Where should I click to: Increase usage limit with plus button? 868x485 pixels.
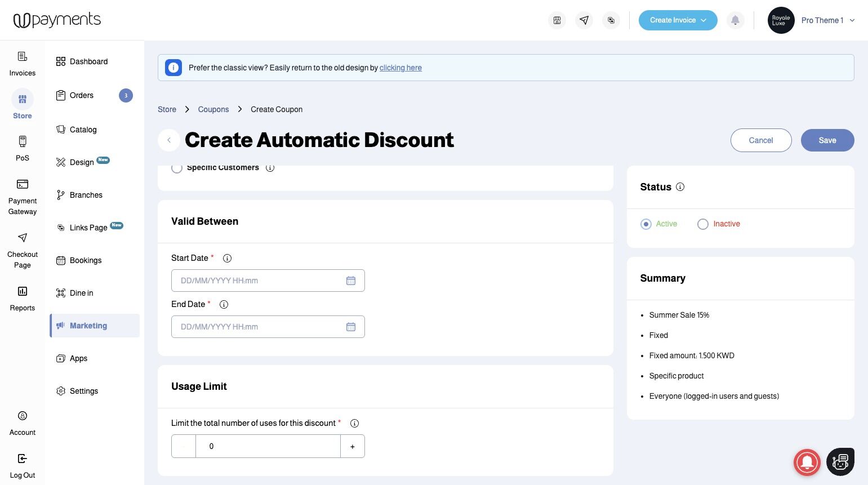(353, 446)
